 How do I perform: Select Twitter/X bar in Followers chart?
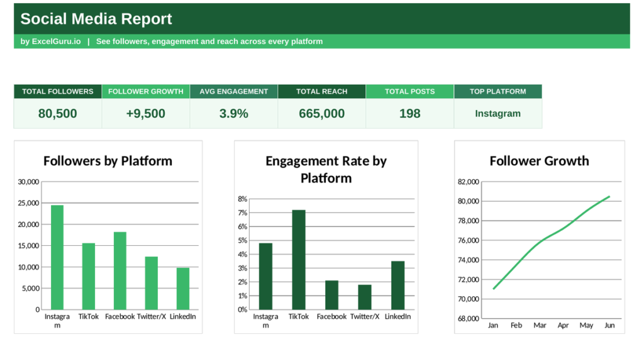pos(151,283)
